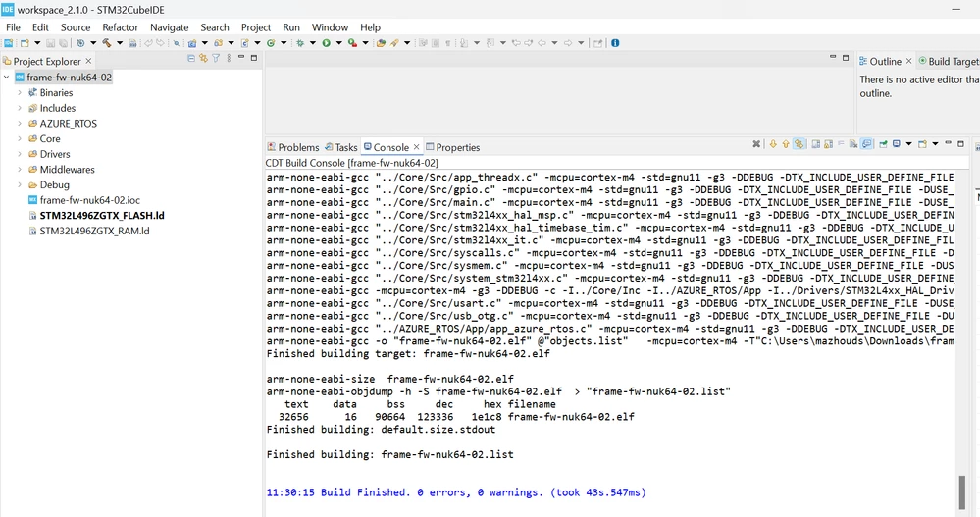Minimize the Console panel
The image size is (980, 517).
coord(949,143)
